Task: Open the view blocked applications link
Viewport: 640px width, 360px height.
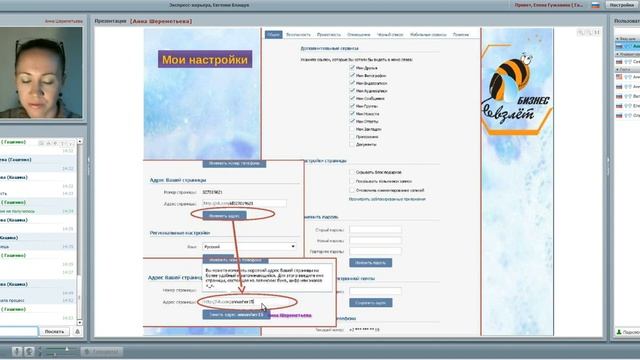Action: (x=387, y=199)
